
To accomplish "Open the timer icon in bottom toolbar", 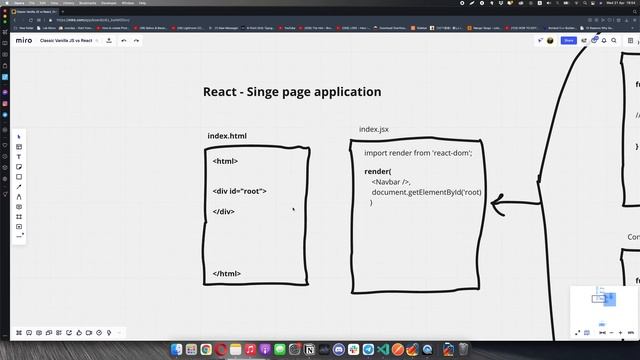I will [x=99, y=333].
